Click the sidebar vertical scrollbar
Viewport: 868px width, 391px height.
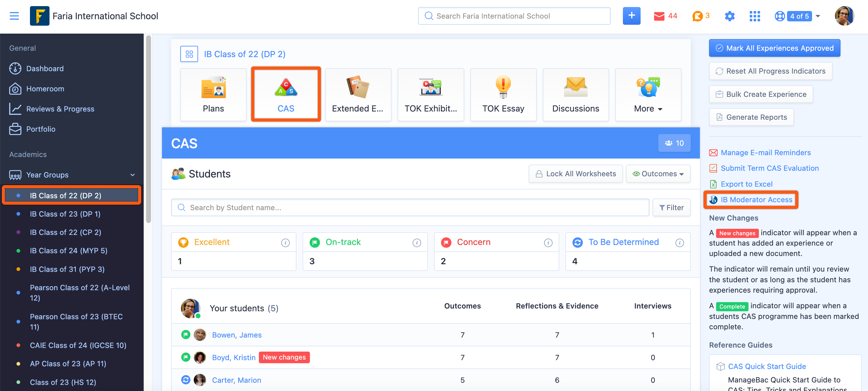coord(148,129)
